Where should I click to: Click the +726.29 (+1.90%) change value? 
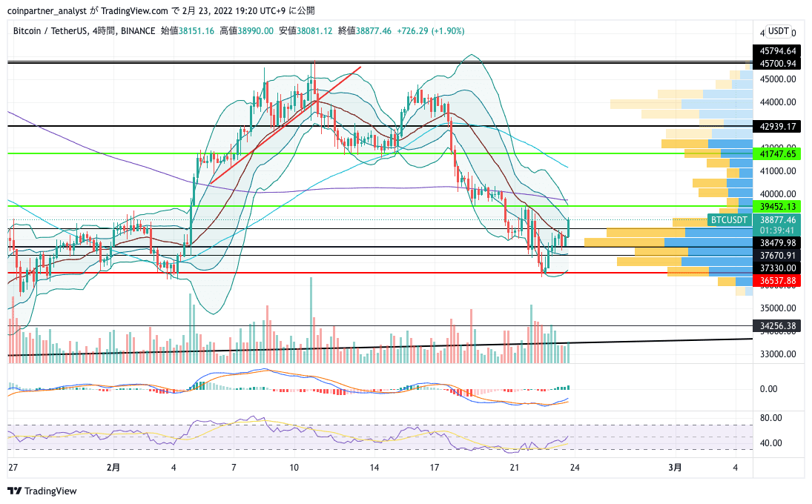[x=430, y=31]
